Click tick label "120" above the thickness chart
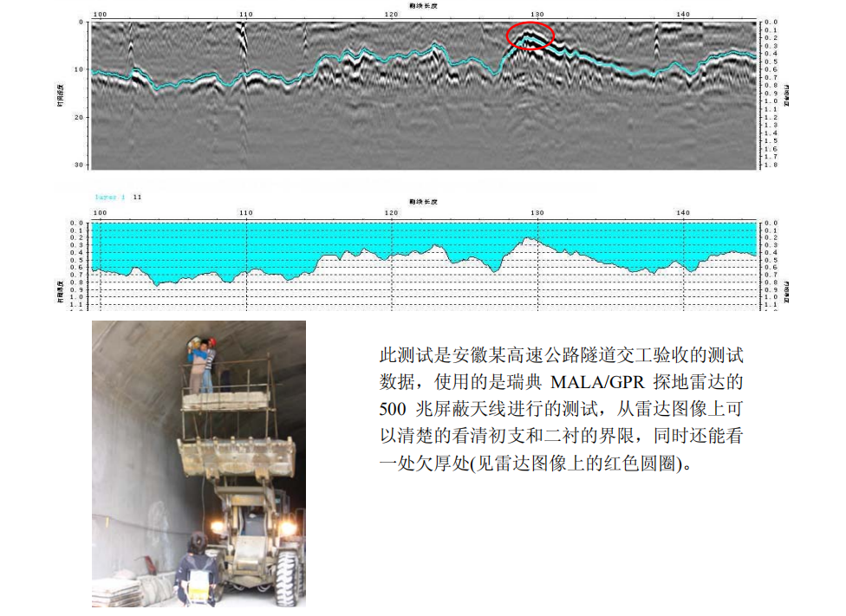This screenshot has width=846, height=616. click(391, 212)
